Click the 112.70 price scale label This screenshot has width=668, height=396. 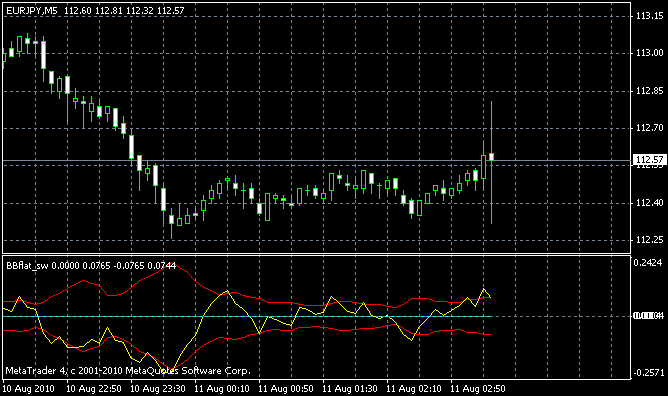pos(650,128)
